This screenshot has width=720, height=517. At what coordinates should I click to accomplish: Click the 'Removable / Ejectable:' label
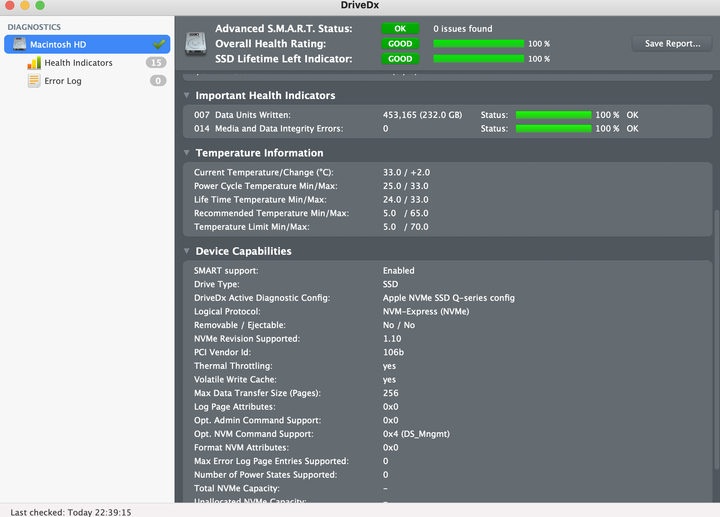[240, 325]
